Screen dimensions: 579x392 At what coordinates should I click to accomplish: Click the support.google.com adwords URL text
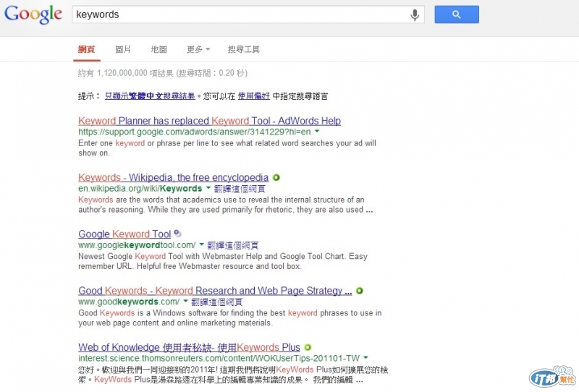click(x=194, y=132)
